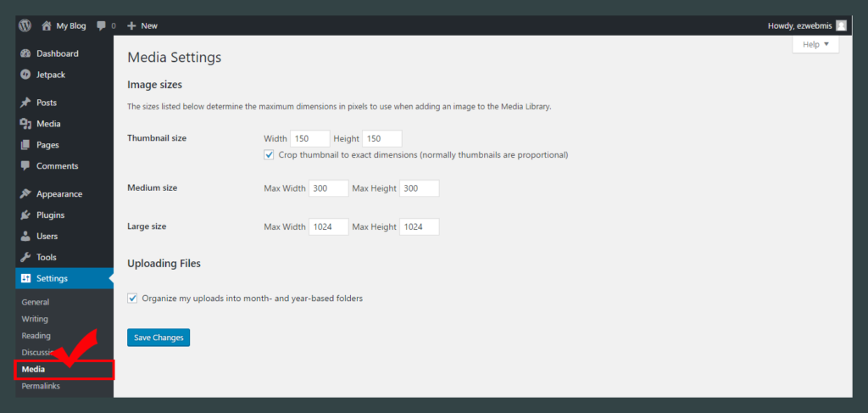This screenshot has width=868, height=413.
Task: Click the Thumbnail Width input field
Action: coord(309,138)
